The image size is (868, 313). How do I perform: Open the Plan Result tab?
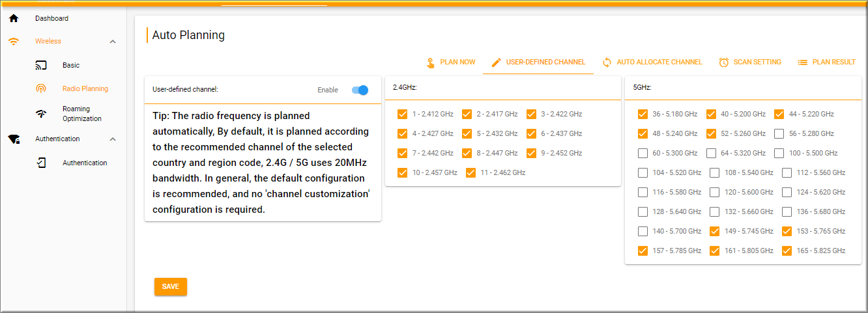tap(827, 62)
